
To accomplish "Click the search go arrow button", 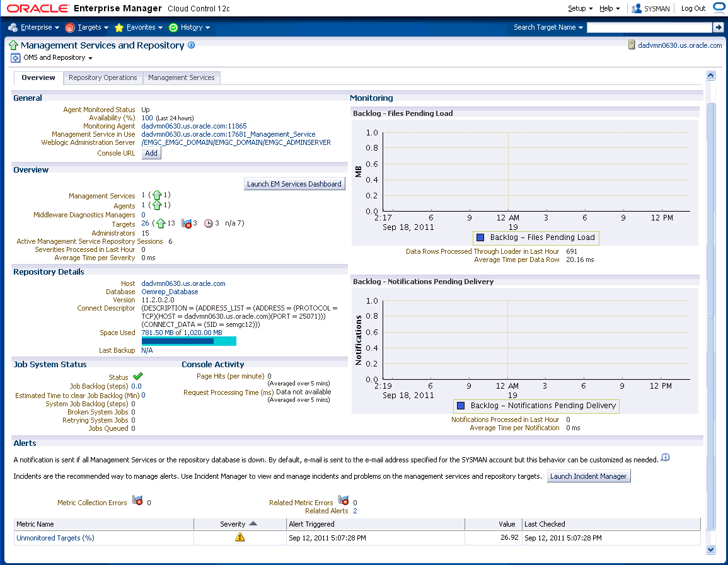I will pos(719,27).
